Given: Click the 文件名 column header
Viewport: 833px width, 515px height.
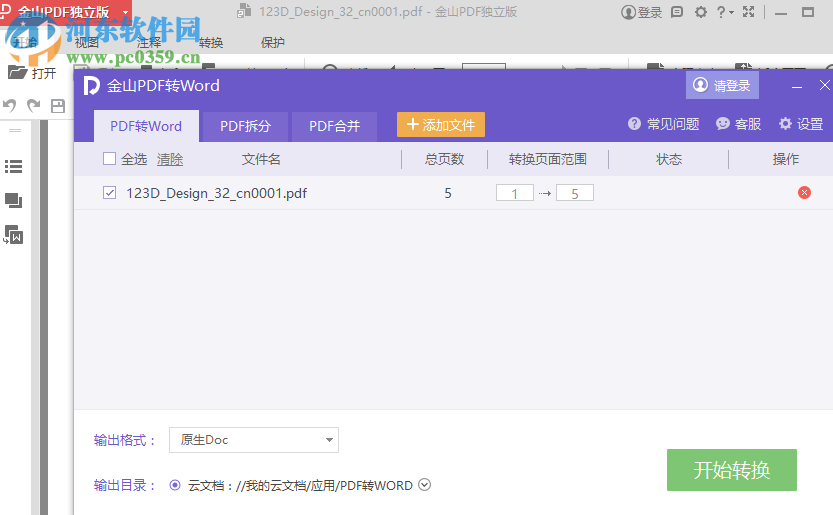Looking at the screenshot, I should click(261, 159).
